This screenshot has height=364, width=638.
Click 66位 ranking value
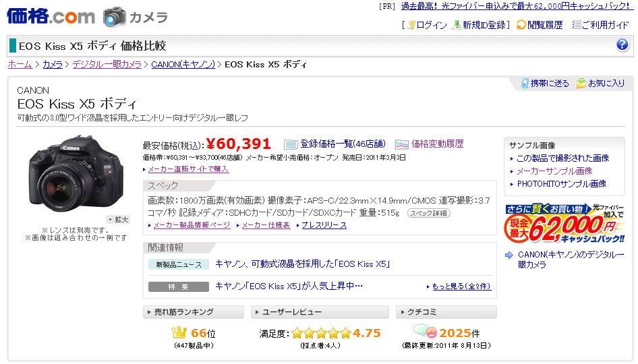coord(203,333)
